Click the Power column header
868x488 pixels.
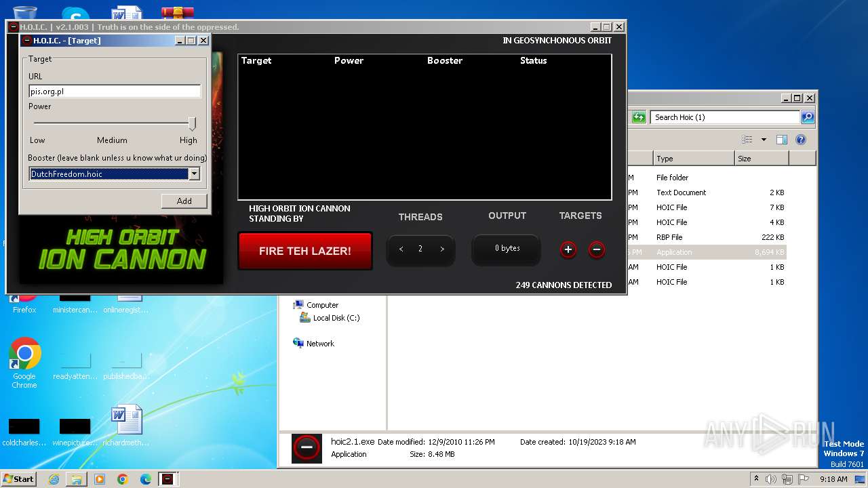[349, 60]
